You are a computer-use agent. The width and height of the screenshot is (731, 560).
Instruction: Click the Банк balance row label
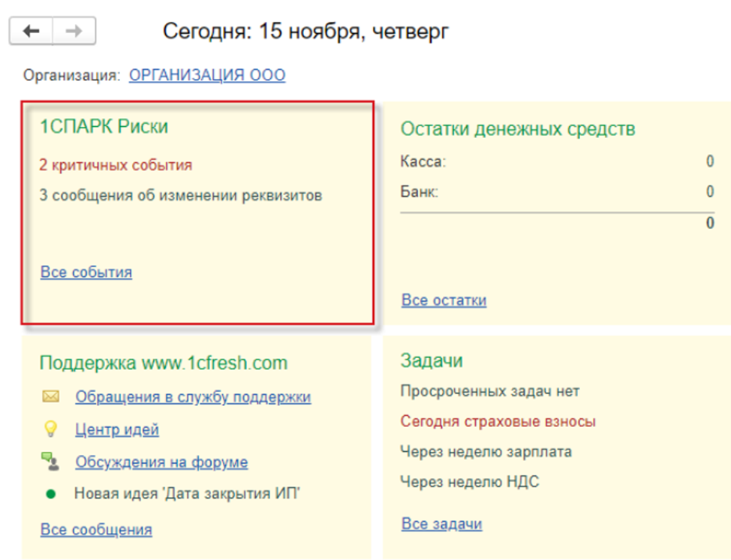click(x=419, y=191)
